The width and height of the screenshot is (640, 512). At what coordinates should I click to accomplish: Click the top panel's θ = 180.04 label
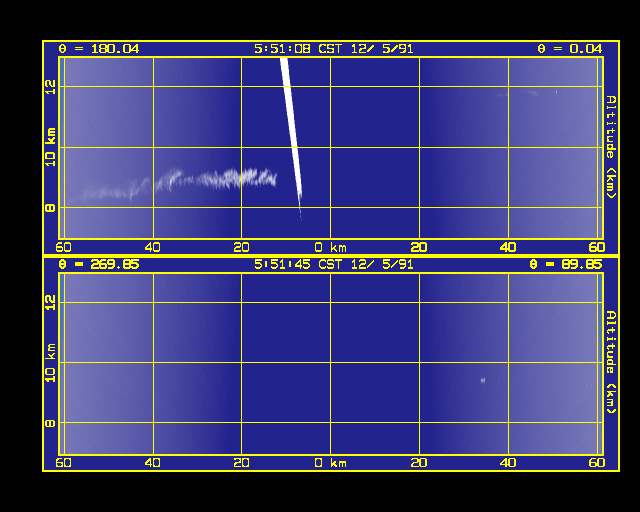(99, 49)
